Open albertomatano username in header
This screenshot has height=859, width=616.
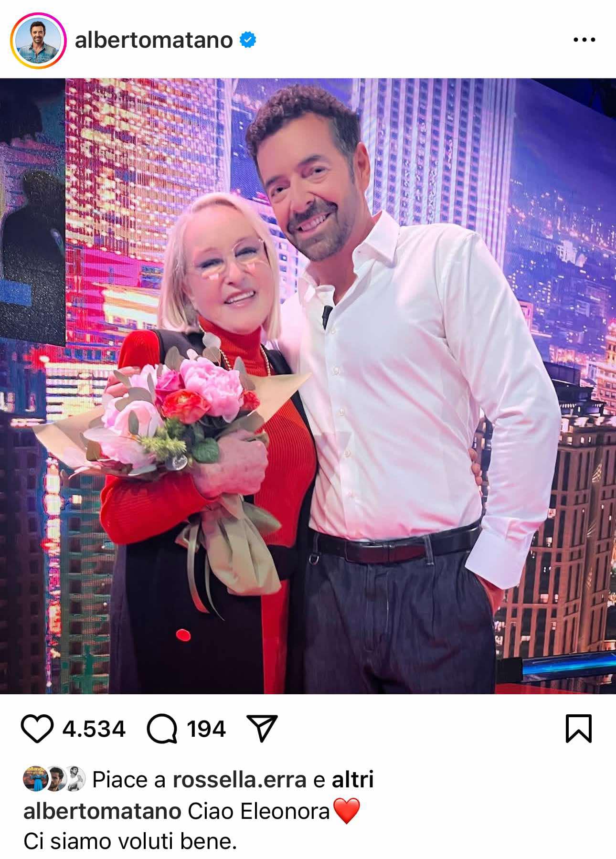tap(154, 40)
